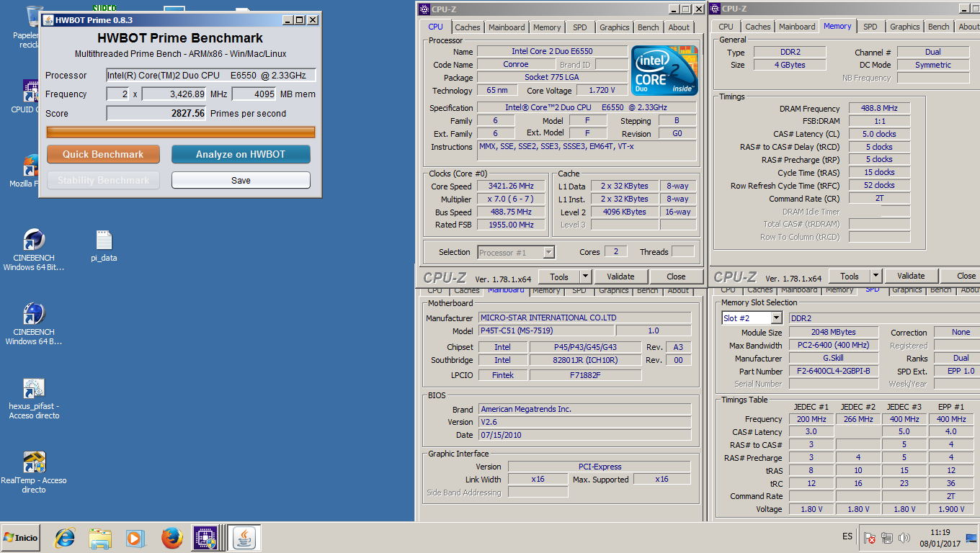
Task: Click the BIOS Date 07/15/2010 value
Action: click(584, 435)
